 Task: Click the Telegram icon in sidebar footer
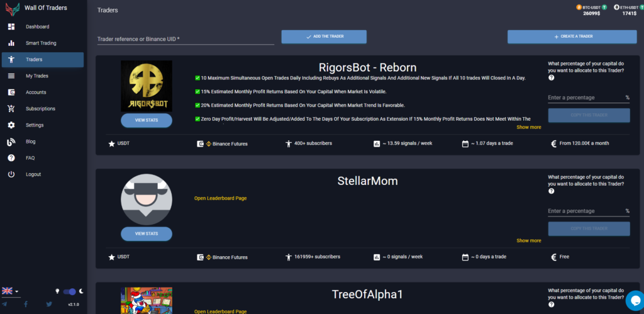click(5, 304)
